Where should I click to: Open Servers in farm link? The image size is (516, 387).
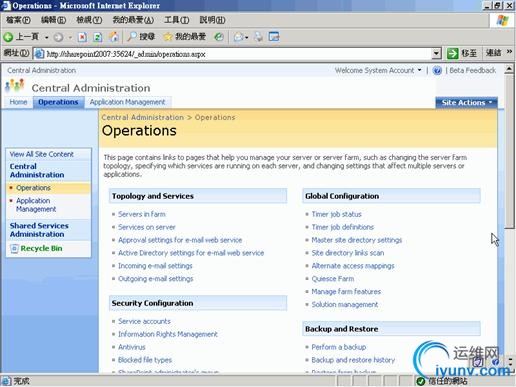142,214
